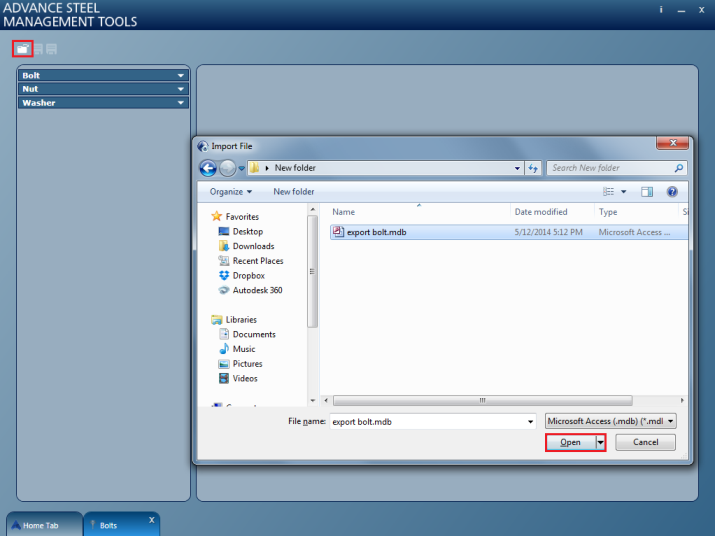This screenshot has width=715, height=536.
Task: Open help with the question mark icon
Action: tap(672, 192)
